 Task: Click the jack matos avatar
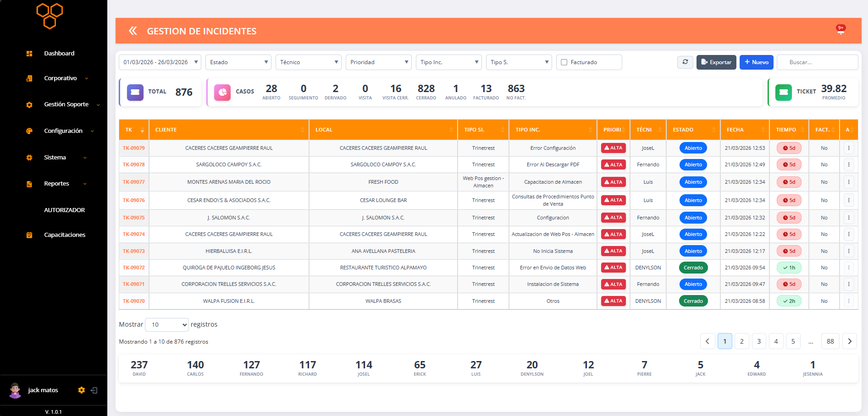click(x=15, y=390)
